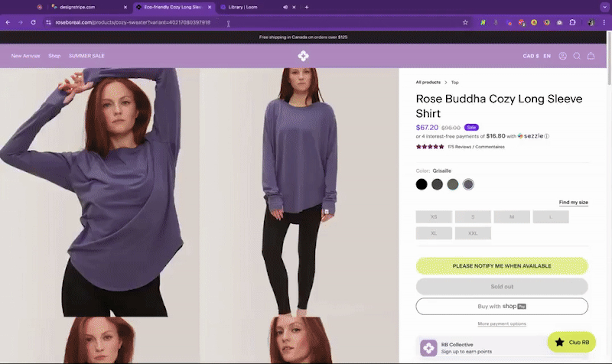The width and height of the screenshot is (612, 364).
Task: Open the Extensions puzzle-piece icon
Action: click(572, 22)
